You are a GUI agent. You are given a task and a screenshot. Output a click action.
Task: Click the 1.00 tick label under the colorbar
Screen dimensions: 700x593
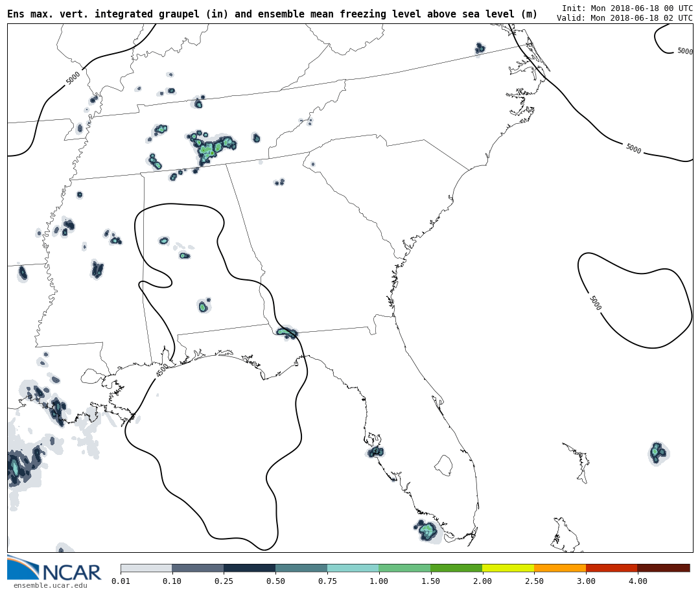(379, 581)
